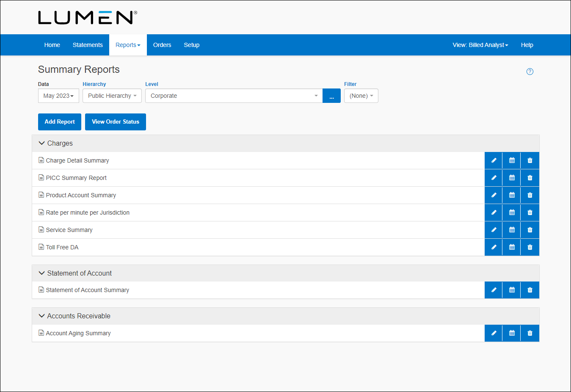Schedule the Account Aging Summary report

pyautogui.click(x=511, y=333)
